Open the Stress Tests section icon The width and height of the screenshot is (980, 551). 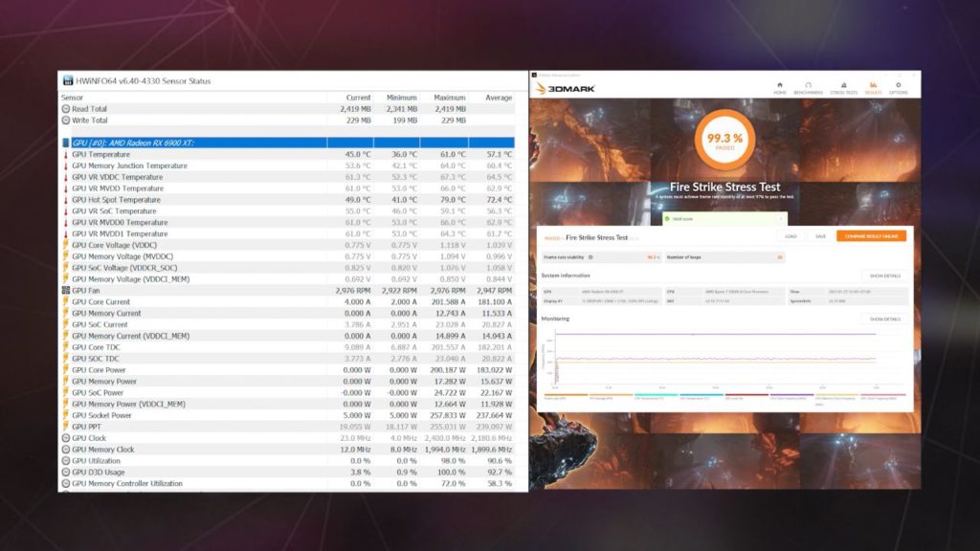coord(842,87)
